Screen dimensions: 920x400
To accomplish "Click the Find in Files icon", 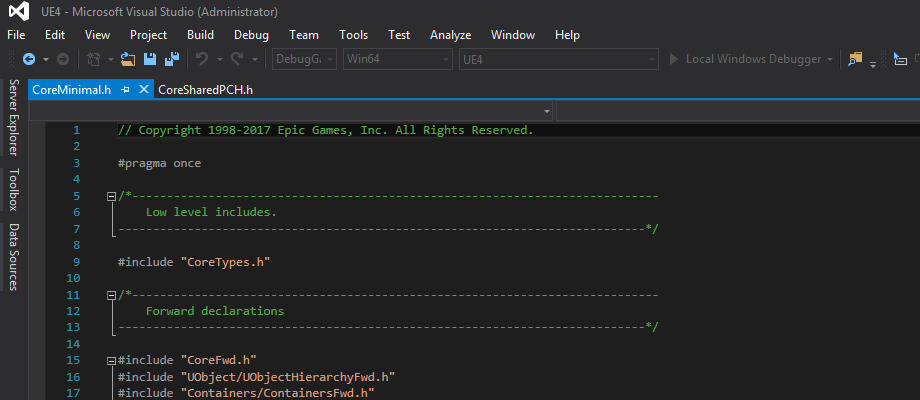I will tap(855, 59).
